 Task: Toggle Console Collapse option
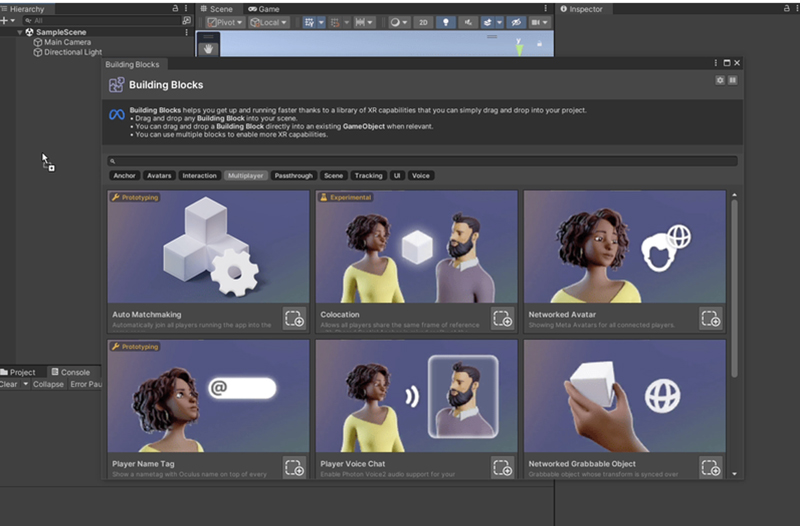(48, 384)
